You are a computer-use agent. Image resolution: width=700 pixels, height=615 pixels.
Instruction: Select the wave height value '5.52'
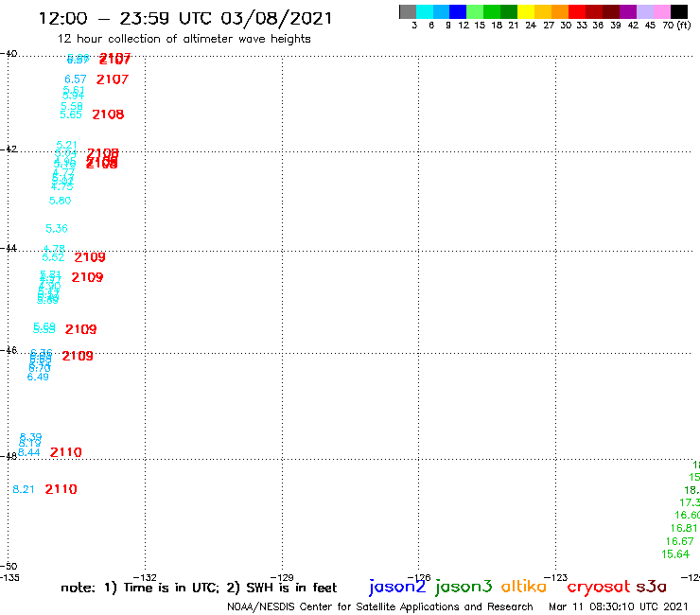click(x=53, y=257)
